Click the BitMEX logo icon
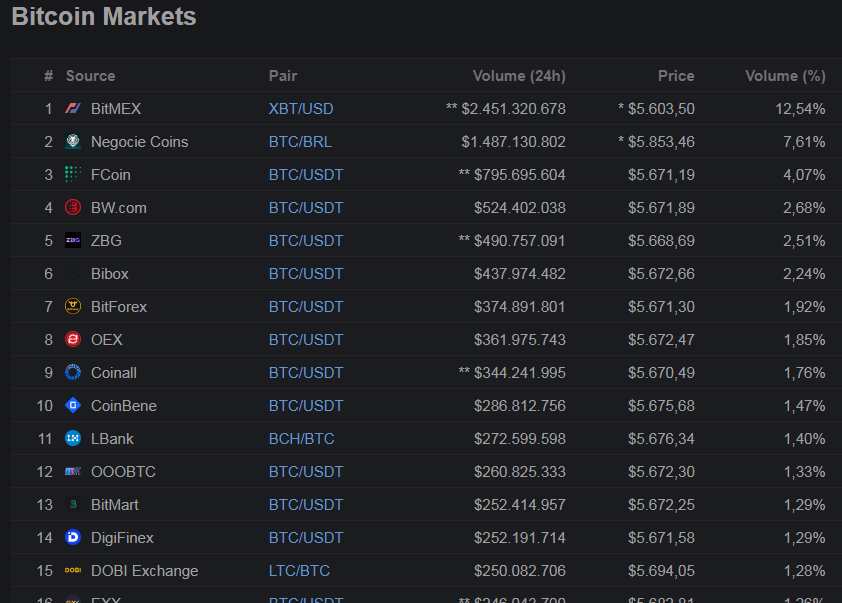842x603 pixels. [73, 108]
